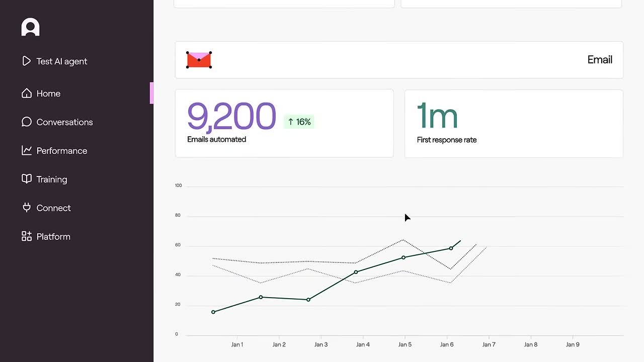Image resolution: width=644 pixels, height=362 pixels.
Task: Click the solid-line data point above Jan 5
Action: pyautogui.click(x=404, y=257)
